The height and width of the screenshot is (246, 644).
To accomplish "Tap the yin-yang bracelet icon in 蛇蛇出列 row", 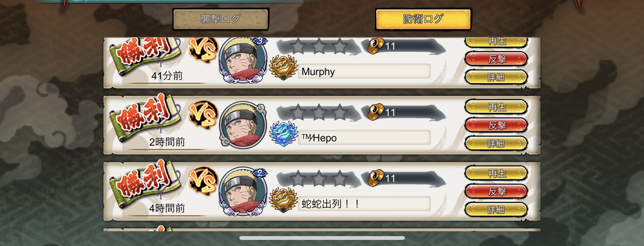I will tap(376, 178).
